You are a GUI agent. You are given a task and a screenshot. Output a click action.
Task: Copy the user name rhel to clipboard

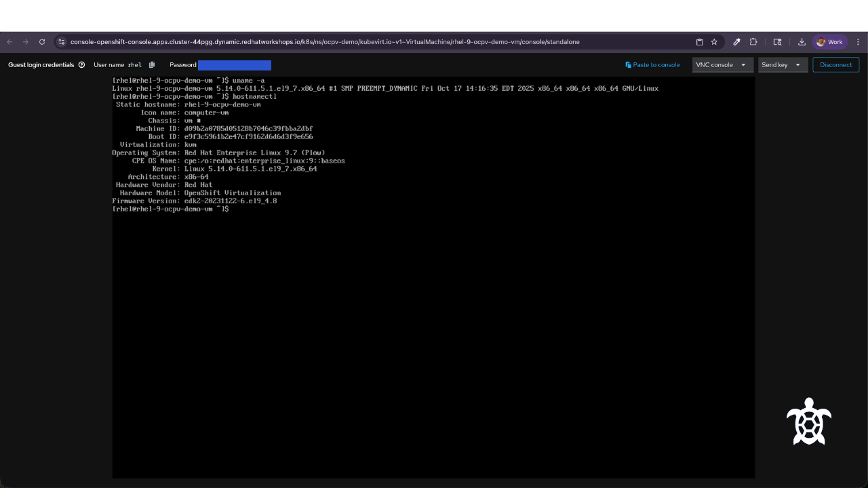tap(152, 65)
